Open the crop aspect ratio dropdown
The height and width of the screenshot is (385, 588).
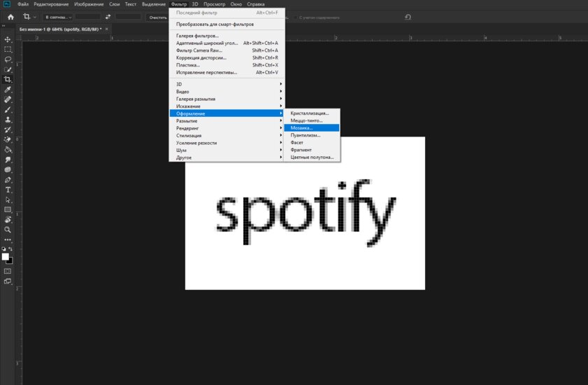point(57,17)
